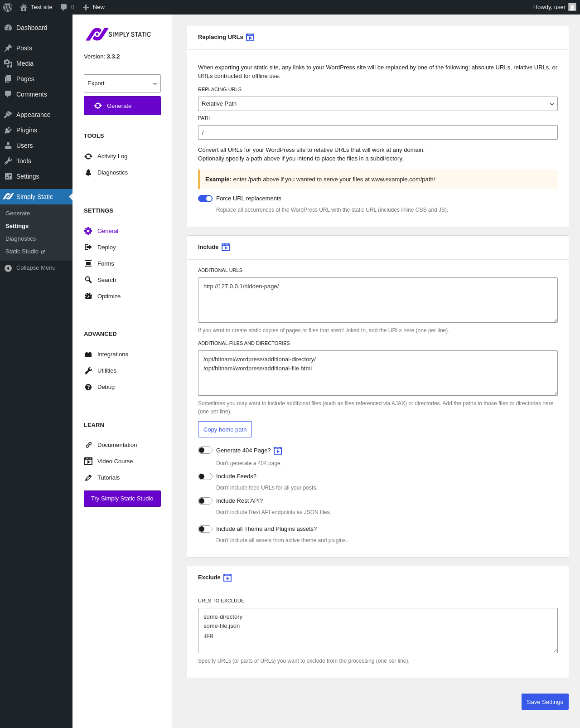The height and width of the screenshot is (728, 580).
Task: Enable the Include Feeds toggle
Action: [205, 476]
